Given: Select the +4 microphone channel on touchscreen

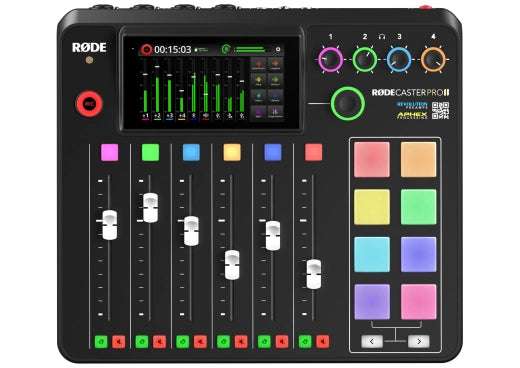Looking at the screenshot, I should [x=181, y=116].
